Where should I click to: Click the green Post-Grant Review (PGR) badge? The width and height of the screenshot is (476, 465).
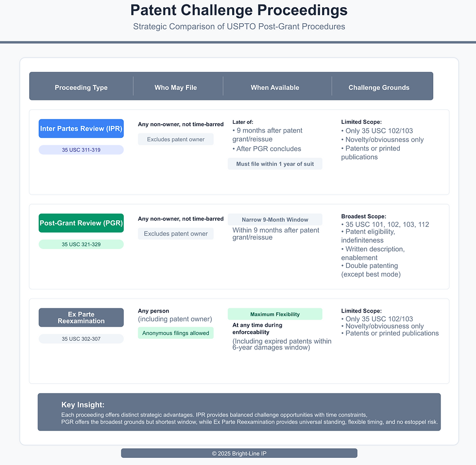[x=81, y=223]
